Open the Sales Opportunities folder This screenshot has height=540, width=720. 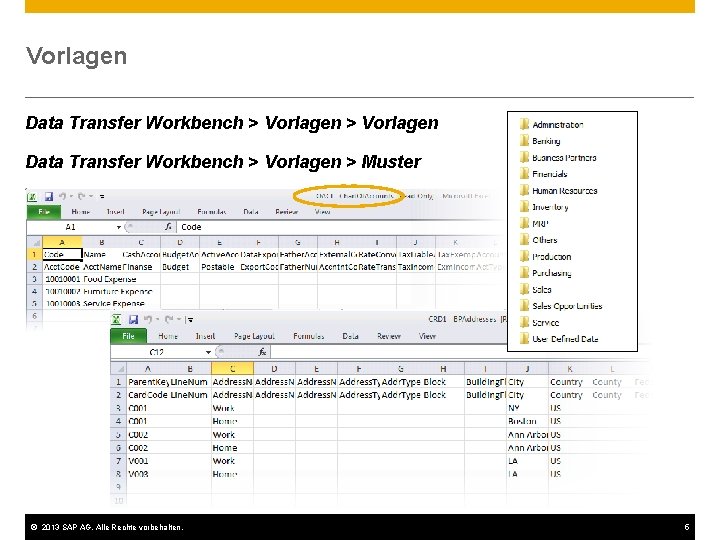click(561, 306)
